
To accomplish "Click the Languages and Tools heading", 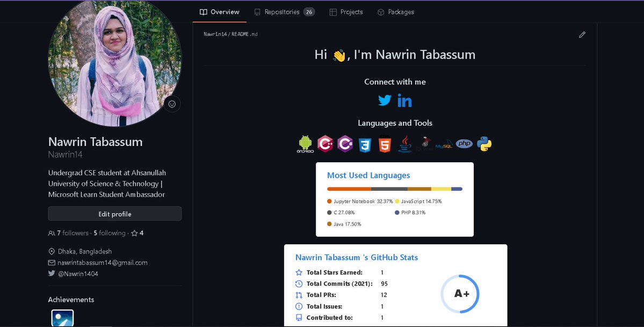I will click(395, 123).
